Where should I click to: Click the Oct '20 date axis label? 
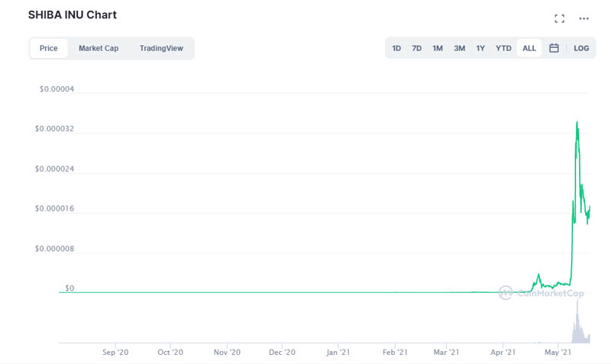click(170, 353)
